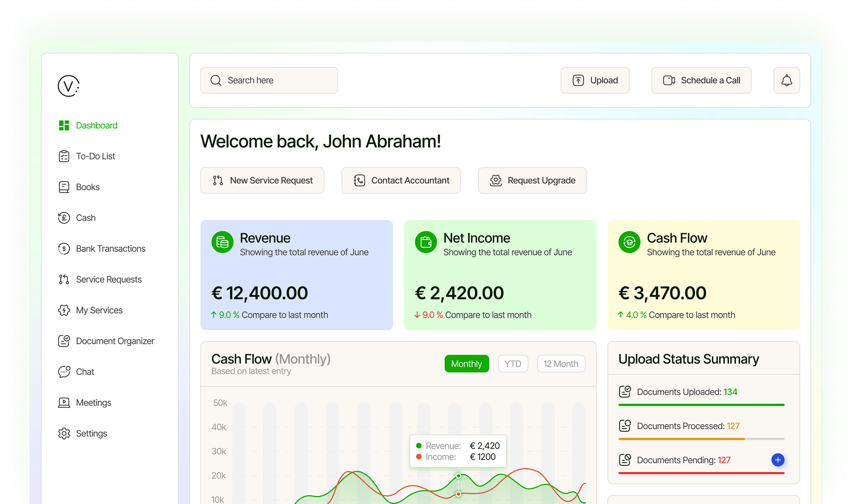Click the Income € 1200 tooltip value
Screen dimensions: 852x504
[x=482, y=457]
